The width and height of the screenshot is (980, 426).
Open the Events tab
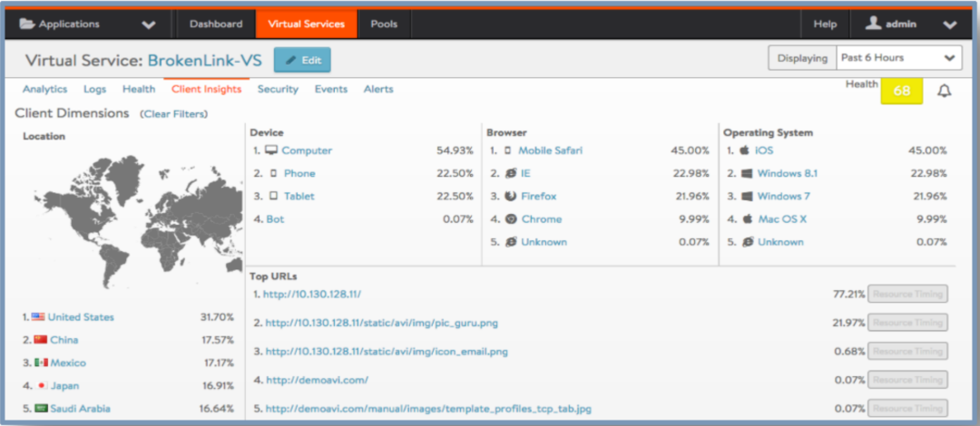[330, 90]
